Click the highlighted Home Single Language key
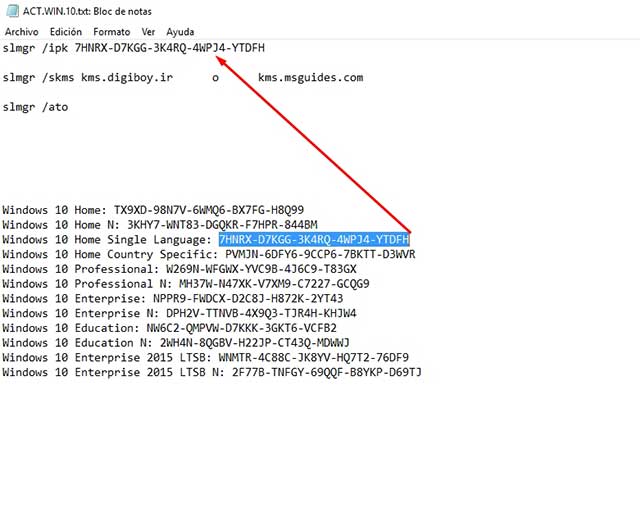Image resolution: width=640 pixels, height=508 pixels. (314, 240)
